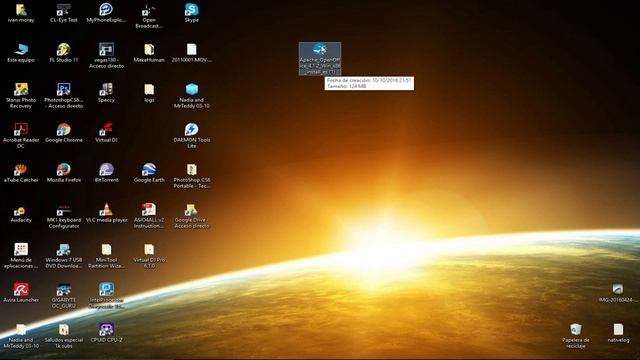Select VLC media player cone icon
This screenshot has height=360, width=640.
point(106,210)
